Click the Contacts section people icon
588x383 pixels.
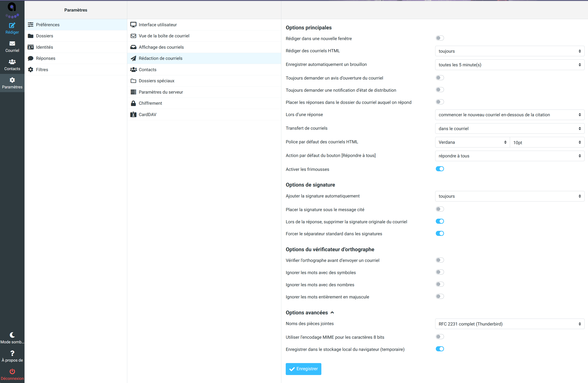point(133,69)
